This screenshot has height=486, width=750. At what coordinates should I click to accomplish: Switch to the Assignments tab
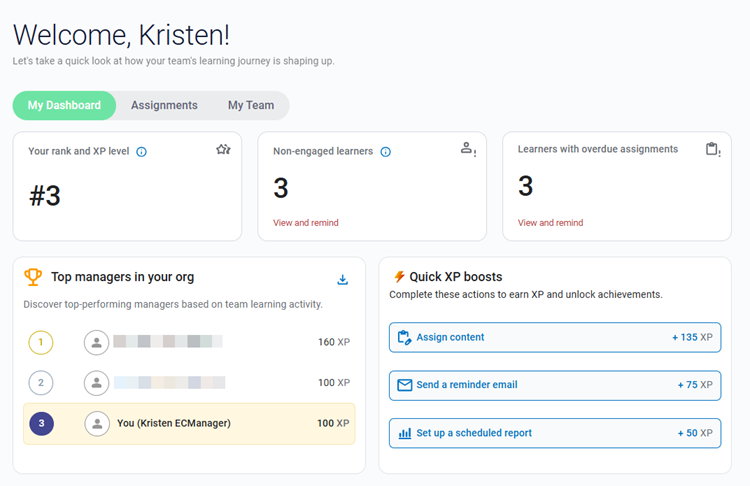coord(164,105)
